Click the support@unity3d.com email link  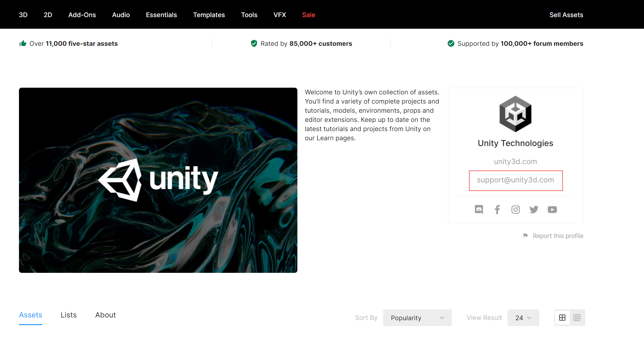pyautogui.click(x=516, y=180)
